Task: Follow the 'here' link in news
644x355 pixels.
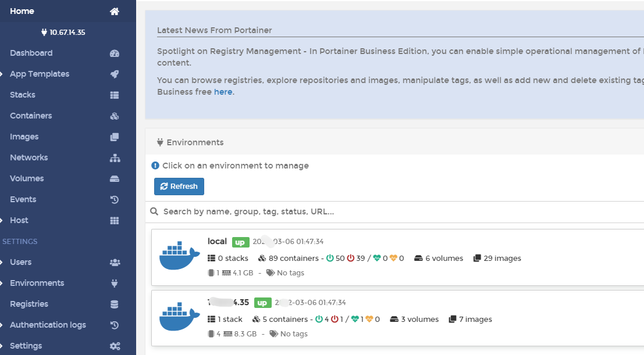Action: (223, 92)
